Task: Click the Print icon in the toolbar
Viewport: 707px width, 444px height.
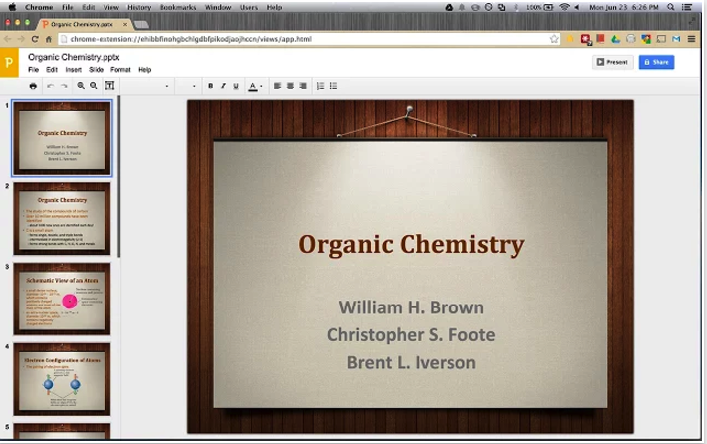Action: point(33,86)
